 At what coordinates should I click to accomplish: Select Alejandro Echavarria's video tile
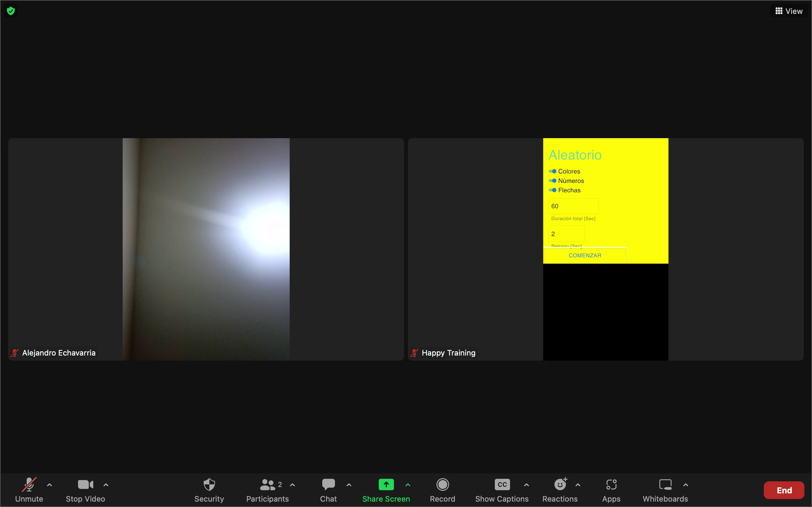coord(206,249)
